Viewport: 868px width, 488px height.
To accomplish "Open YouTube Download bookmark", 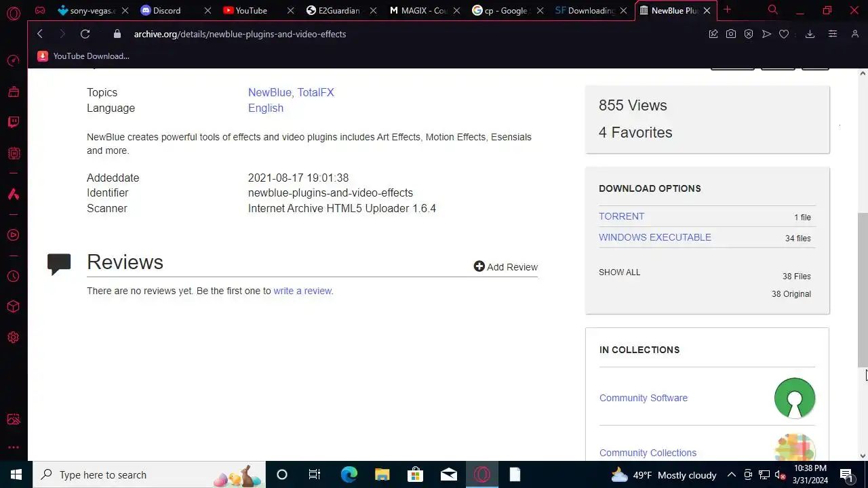I will pyautogui.click(x=83, y=56).
